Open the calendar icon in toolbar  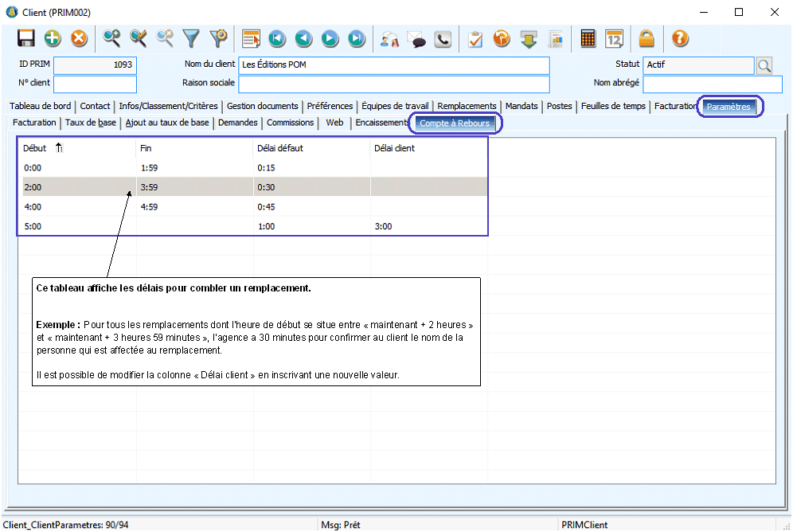[x=614, y=38]
